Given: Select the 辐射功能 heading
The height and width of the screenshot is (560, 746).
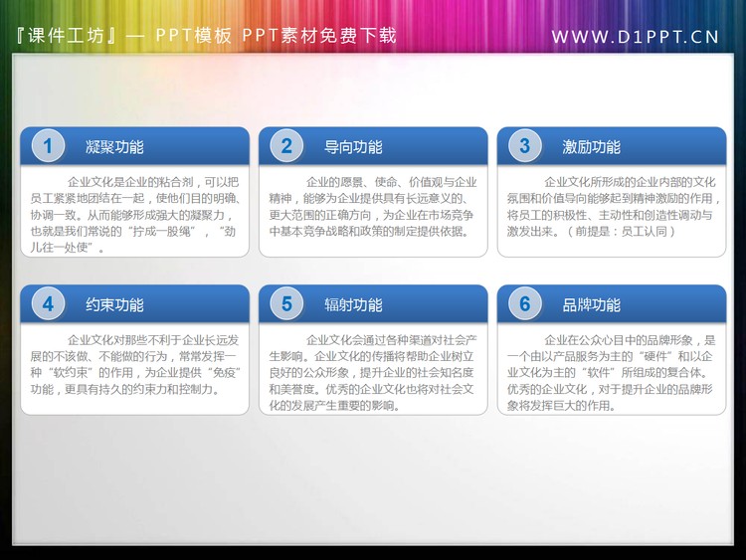Looking at the screenshot, I should 353,305.
